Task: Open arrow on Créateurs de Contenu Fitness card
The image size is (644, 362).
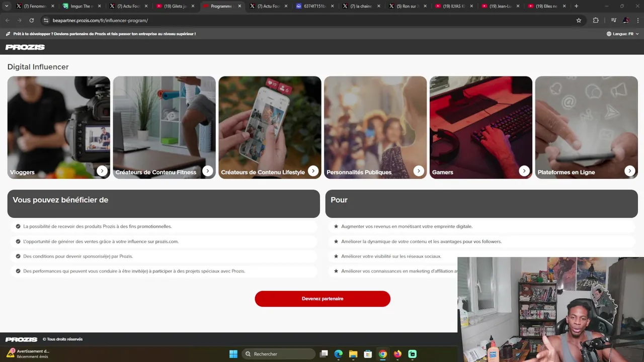Action: [208, 171]
